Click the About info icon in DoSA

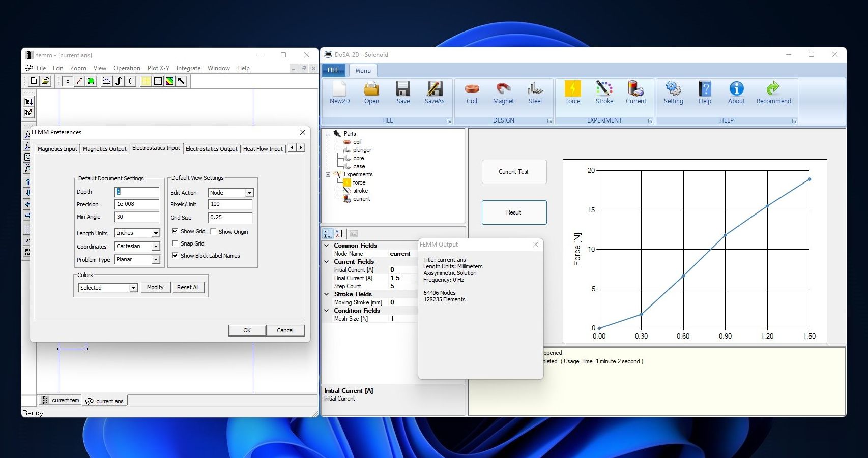click(736, 93)
